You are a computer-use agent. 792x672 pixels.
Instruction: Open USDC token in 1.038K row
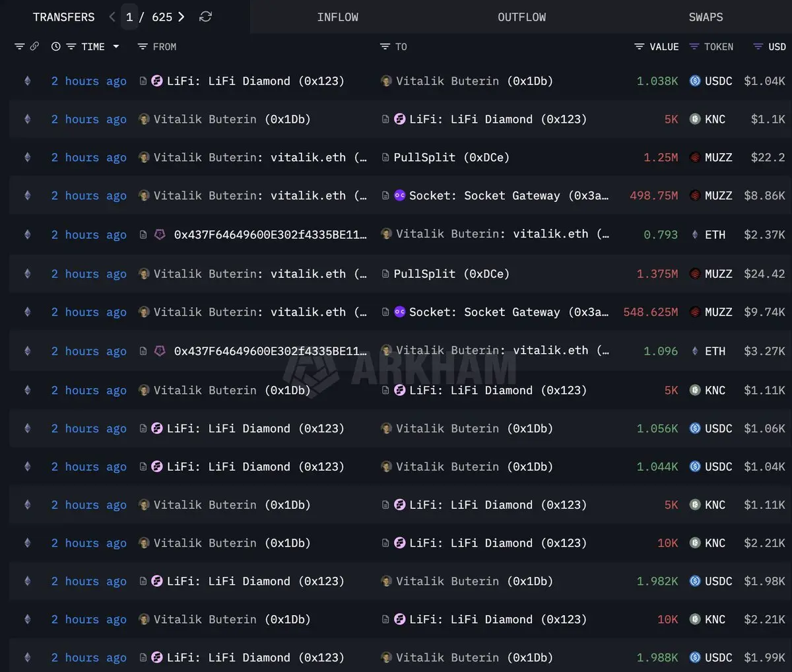(x=711, y=81)
